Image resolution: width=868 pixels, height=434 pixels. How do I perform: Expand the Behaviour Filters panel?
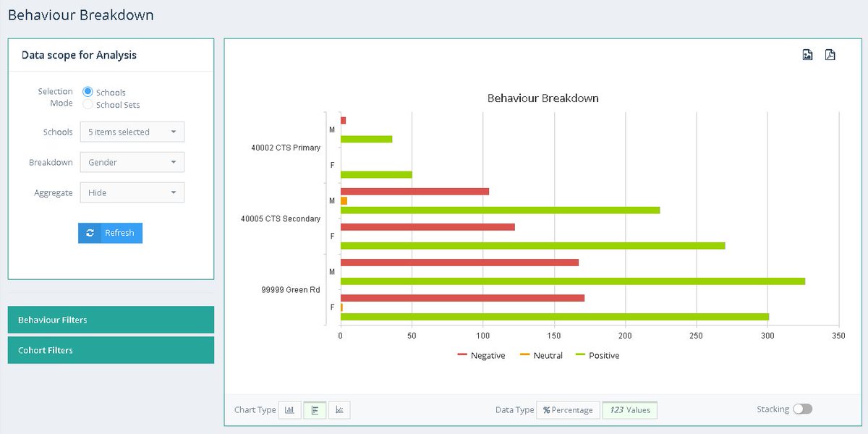[111, 320]
